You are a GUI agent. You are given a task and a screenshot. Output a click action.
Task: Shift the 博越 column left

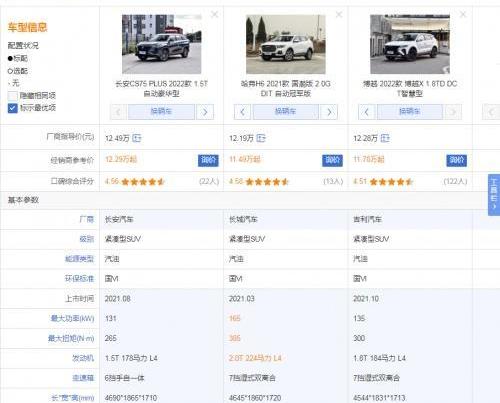pos(367,112)
